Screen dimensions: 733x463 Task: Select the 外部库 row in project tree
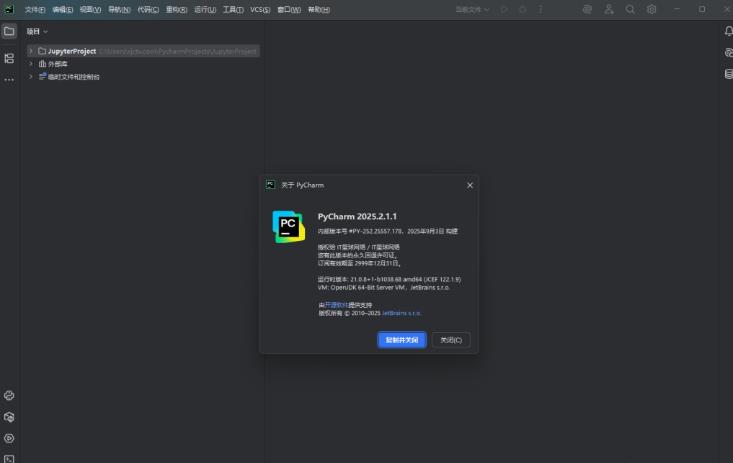[x=143, y=64]
